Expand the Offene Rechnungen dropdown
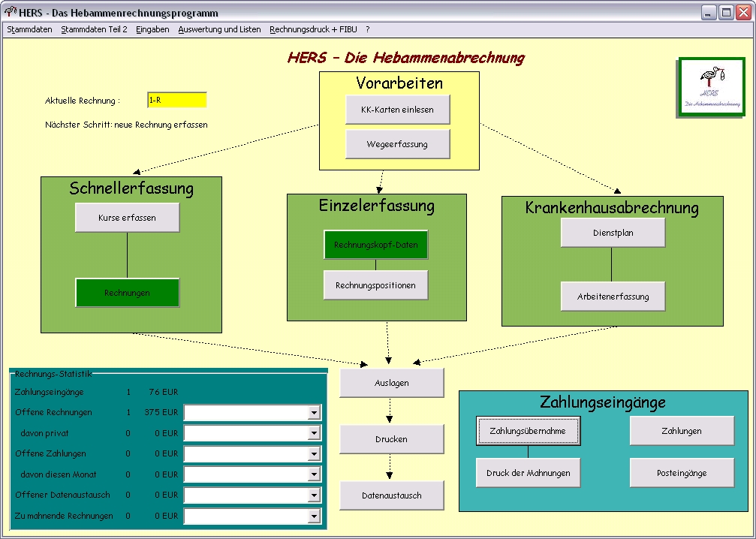Screen dimensions: 756x539 314,413
